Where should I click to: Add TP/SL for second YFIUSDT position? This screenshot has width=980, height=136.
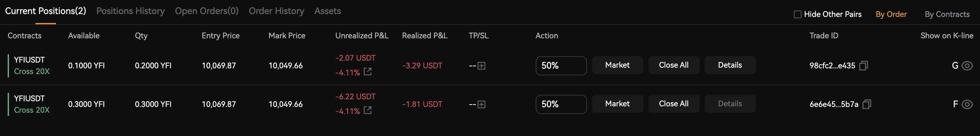[481, 104]
